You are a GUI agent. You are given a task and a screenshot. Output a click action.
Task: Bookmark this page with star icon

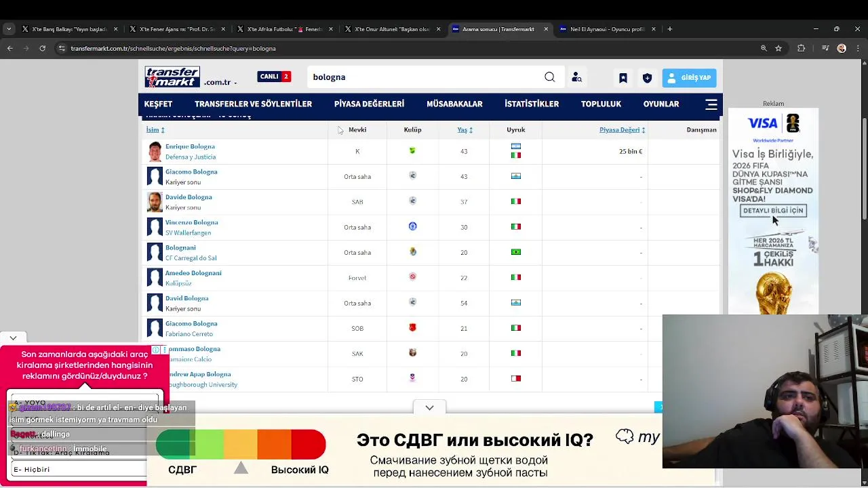pyautogui.click(x=778, y=48)
